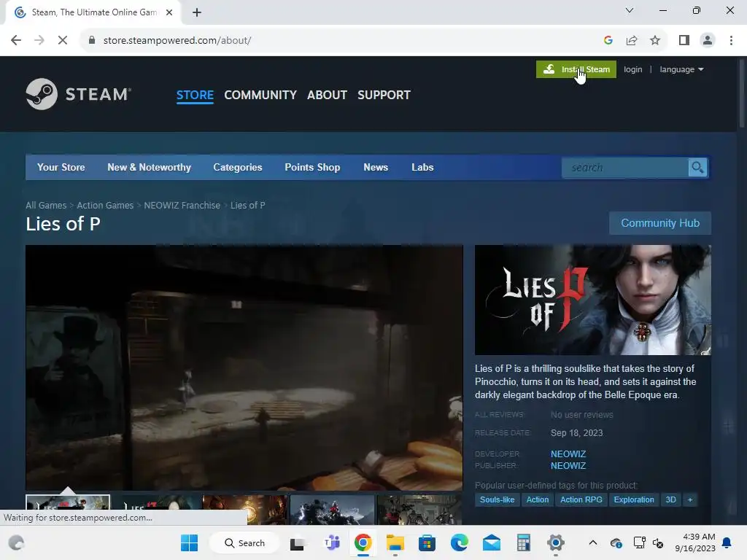Open the New & Noteworthy menu
The image size is (747, 560).
click(149, 167)
